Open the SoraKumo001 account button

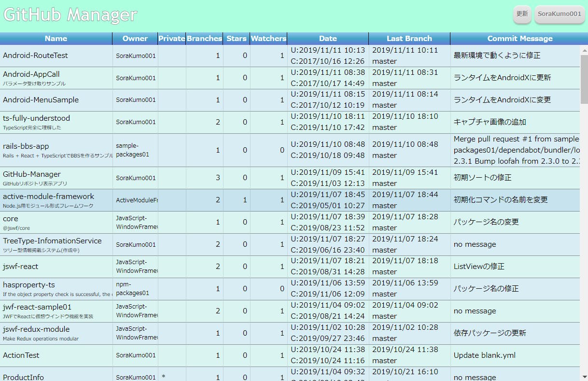(x=559, y=14)
